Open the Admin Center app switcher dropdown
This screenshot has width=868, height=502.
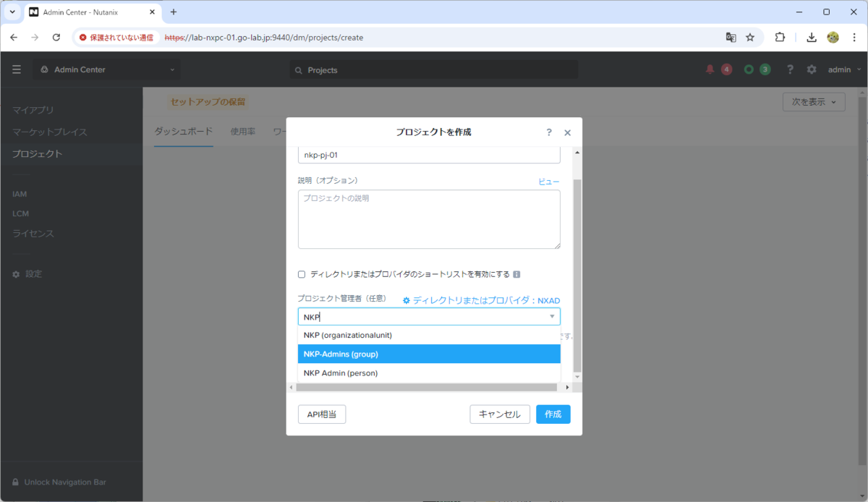(x=107, y=69)
